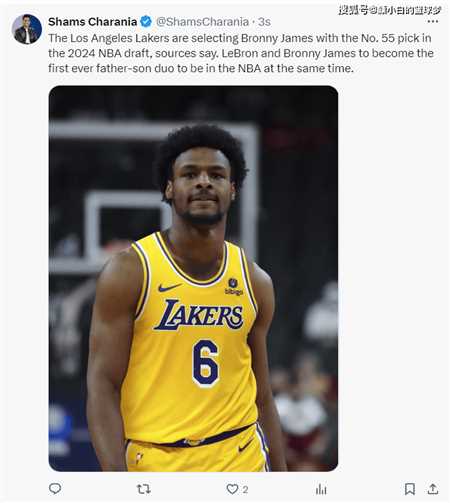This screenshot has height=503, width=450.
Task: Open the 3s timestamp link
Action: point(264,22)
